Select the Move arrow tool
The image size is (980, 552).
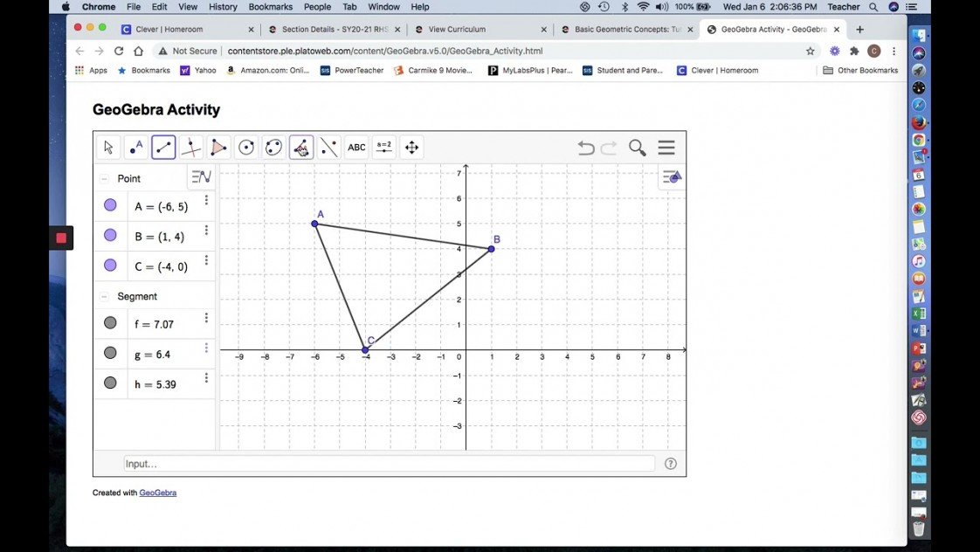point(108,148)
